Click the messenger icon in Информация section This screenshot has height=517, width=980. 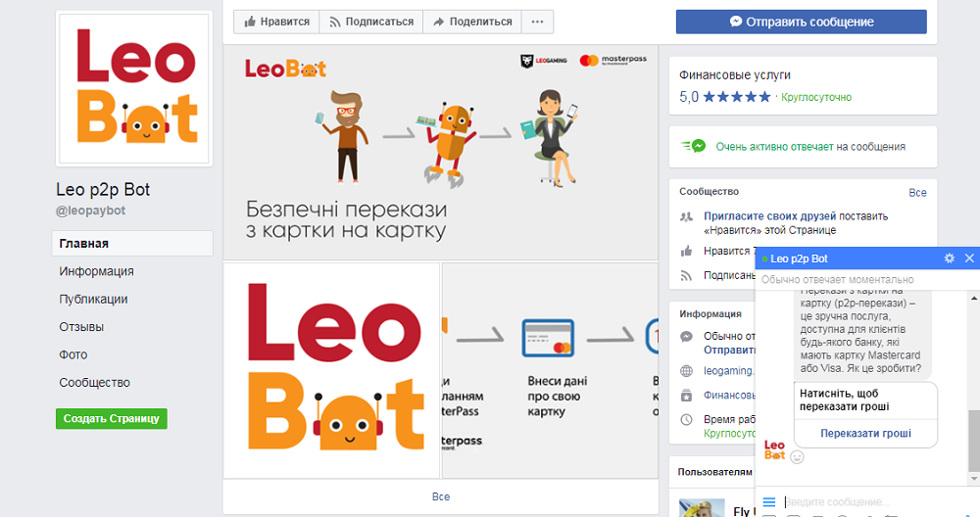[686, 337]
